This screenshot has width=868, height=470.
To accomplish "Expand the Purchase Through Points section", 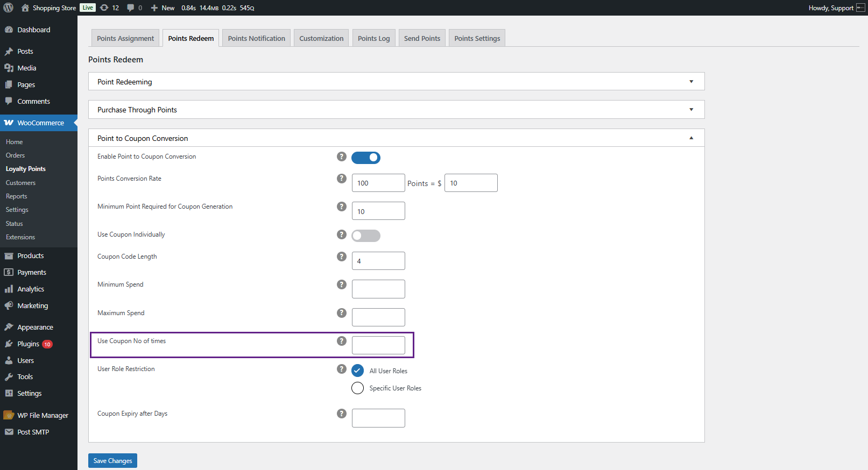I will coord(397,110).
